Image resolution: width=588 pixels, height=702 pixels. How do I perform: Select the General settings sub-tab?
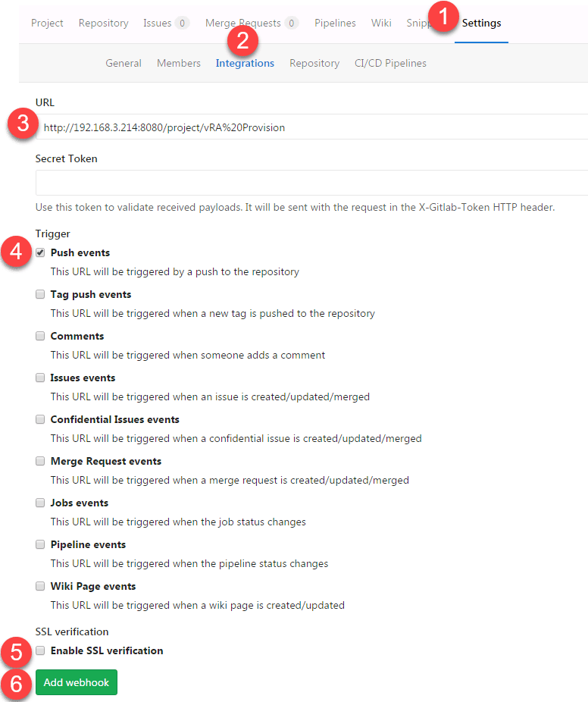point(124,63)
